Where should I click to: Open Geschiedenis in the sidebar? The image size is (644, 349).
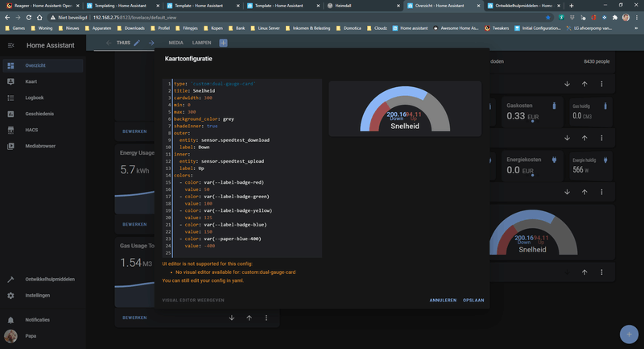point(43,114)
